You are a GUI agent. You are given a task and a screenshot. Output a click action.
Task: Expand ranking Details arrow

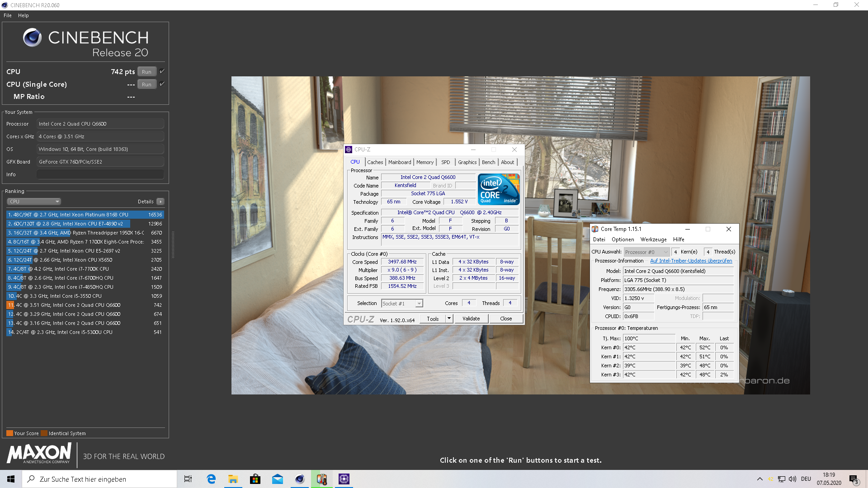(160, 202)
